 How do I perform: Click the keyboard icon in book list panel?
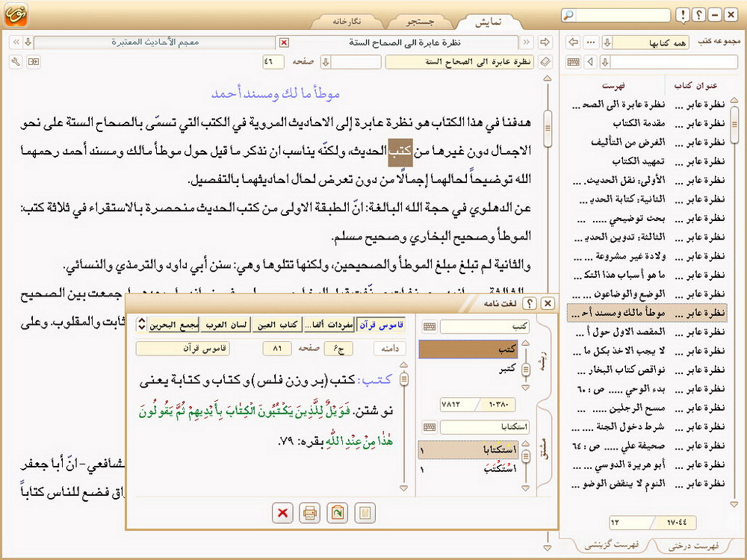(574, 61)
